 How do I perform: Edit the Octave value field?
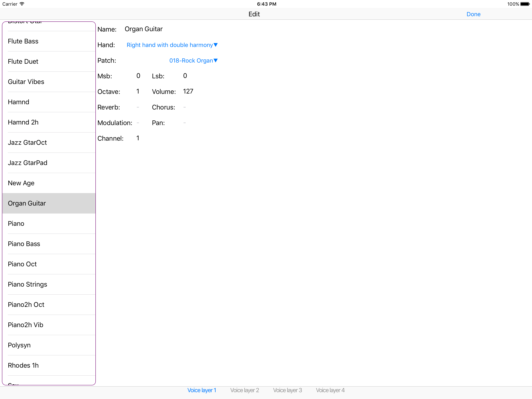pos(138,92)
